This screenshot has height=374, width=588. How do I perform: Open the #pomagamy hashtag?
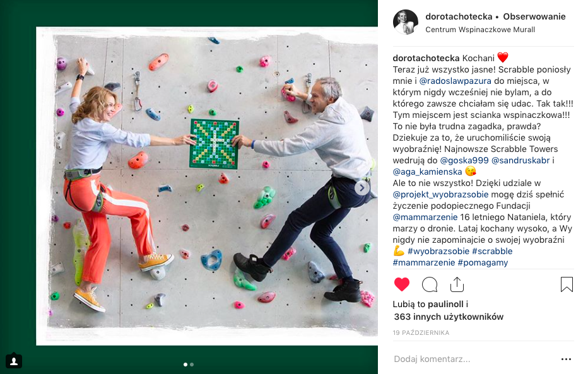pyautogui.click(x=483, y=263)
